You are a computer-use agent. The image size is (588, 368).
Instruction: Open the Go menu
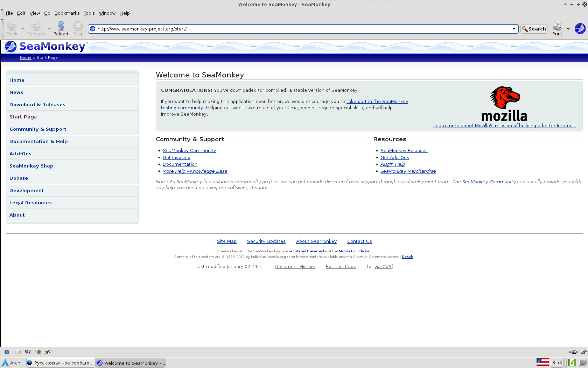[x=47, y=13]
